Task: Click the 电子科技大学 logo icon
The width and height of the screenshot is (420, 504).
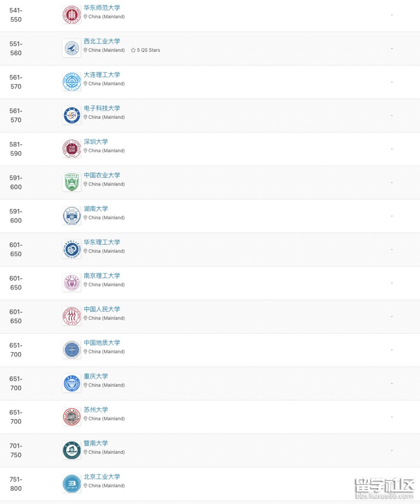Action: point(72,115)
